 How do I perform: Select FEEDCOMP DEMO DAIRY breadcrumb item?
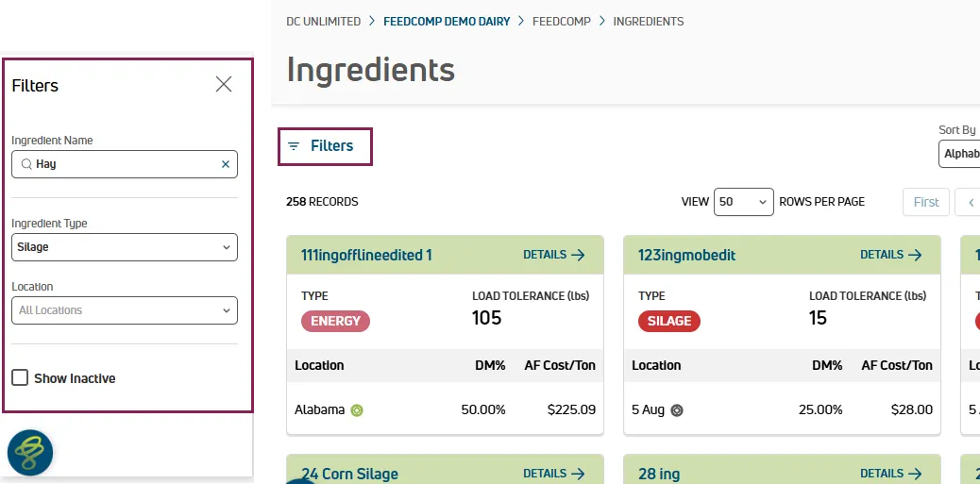[447, 22]
